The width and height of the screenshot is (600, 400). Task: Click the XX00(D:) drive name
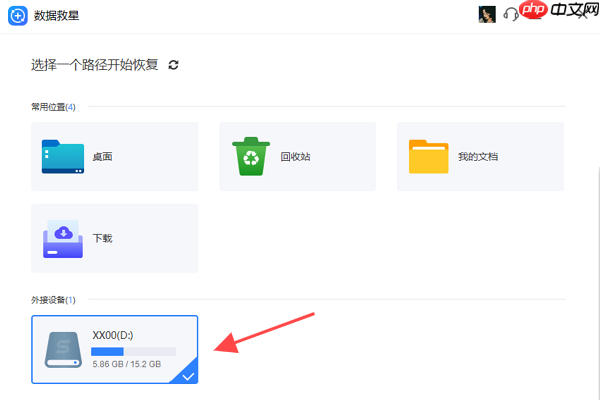tap(112, 335)
